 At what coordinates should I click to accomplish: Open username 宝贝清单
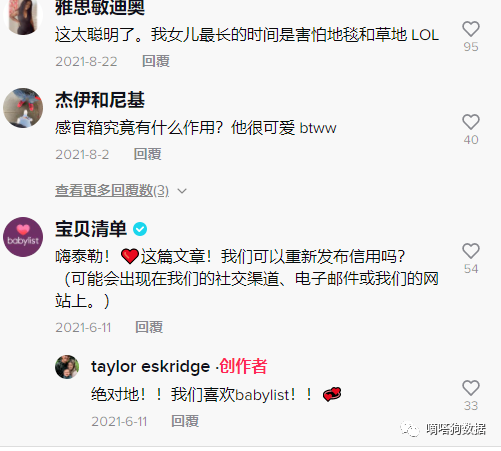(x=91, y=229)
